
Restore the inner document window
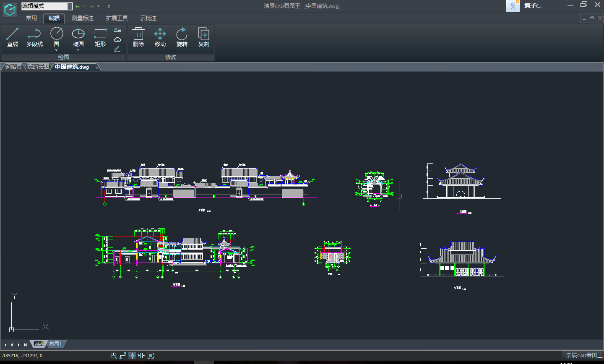(x=592, y=18)
